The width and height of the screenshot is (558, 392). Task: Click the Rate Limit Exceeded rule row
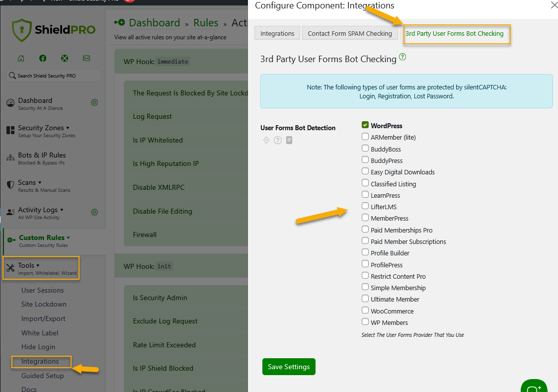[x=186, y=345]
